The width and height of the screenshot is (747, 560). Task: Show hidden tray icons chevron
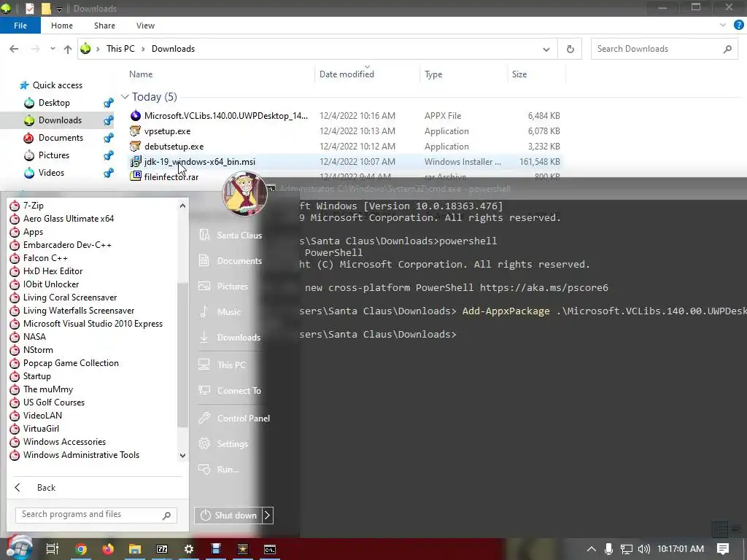(x=591, y=549)
